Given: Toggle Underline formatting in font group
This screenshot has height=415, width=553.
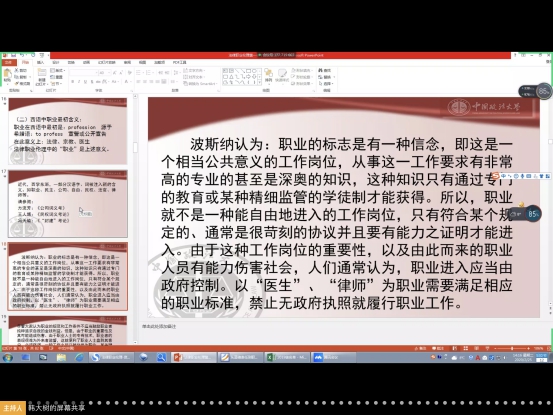Looking at the screenshot, I should coord(85,82).
